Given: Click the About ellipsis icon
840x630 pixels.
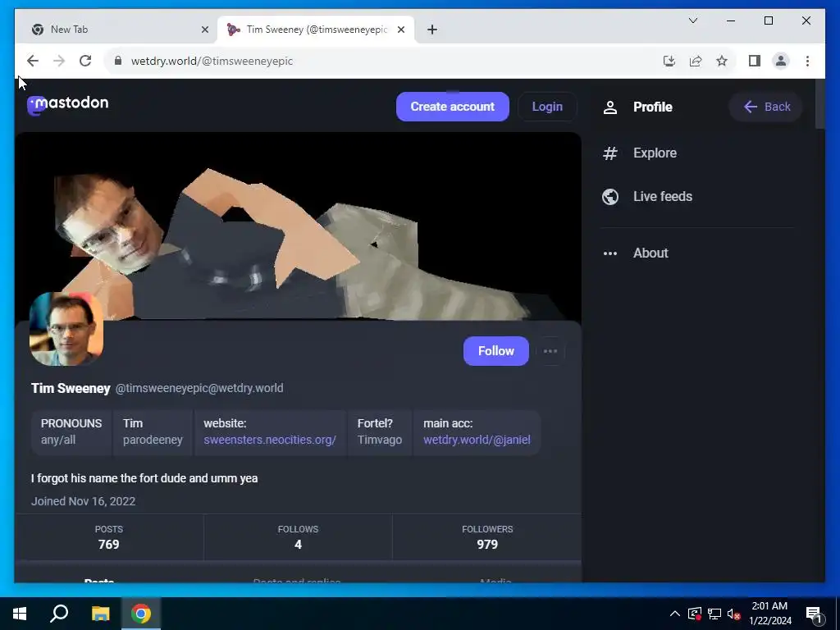Looking at the screenshot, I should 610,253.
